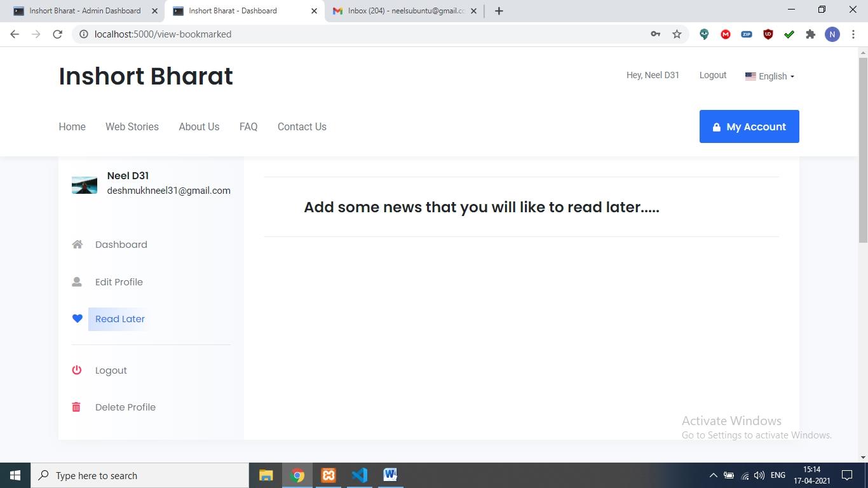Click the Delete Profile trash icon

(x=76, y=407)
